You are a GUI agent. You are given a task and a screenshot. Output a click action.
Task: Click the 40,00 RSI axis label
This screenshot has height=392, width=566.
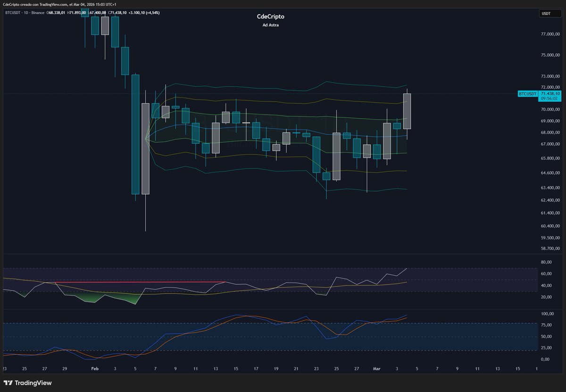546,286
